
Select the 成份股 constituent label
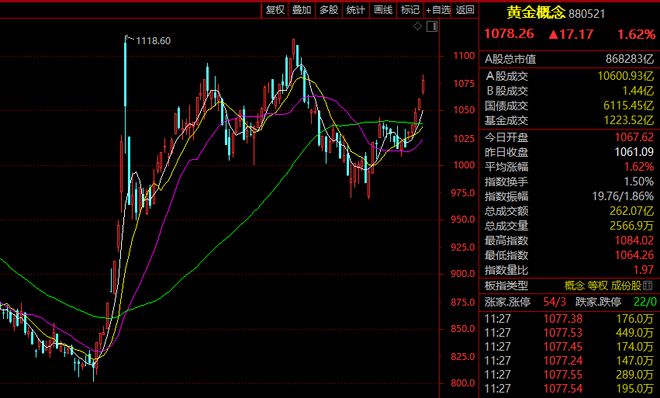pos(626,286)
